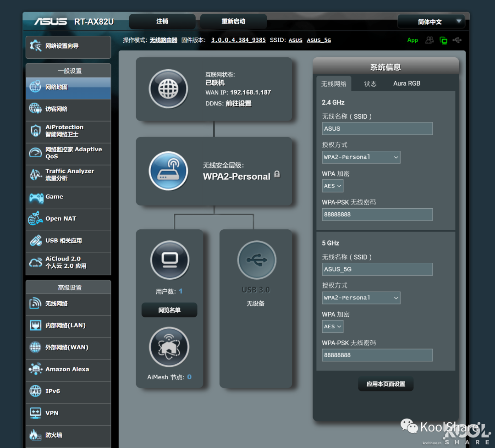Click the Game controller icon

(x=36, y=198)
